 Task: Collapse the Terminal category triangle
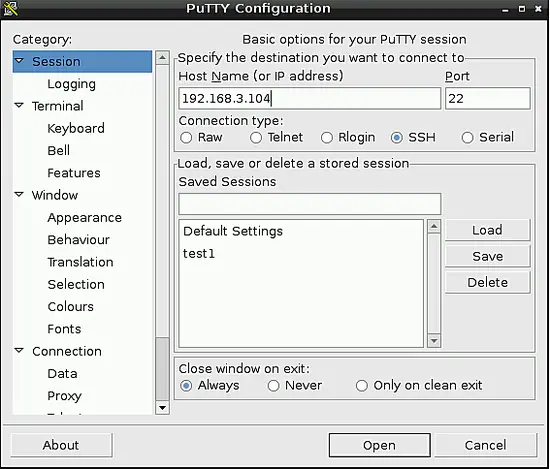click(x=19, y=105)
